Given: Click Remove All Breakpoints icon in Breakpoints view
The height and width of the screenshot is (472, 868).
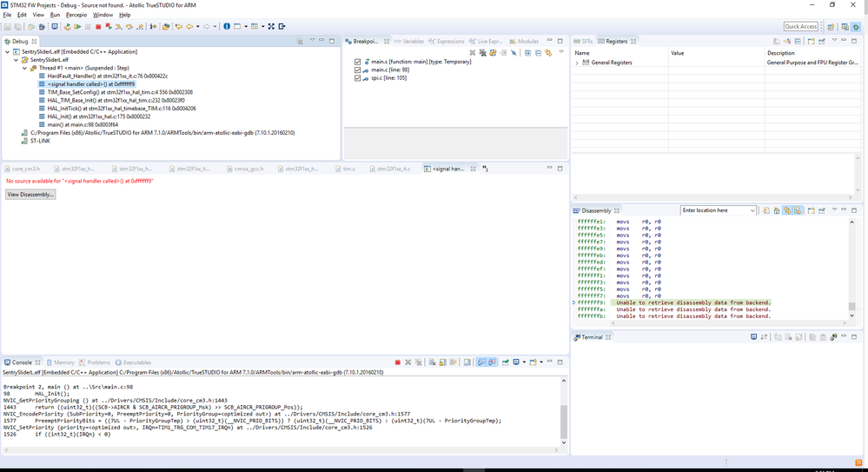Looking at the screenshot, I should [483, 53].
